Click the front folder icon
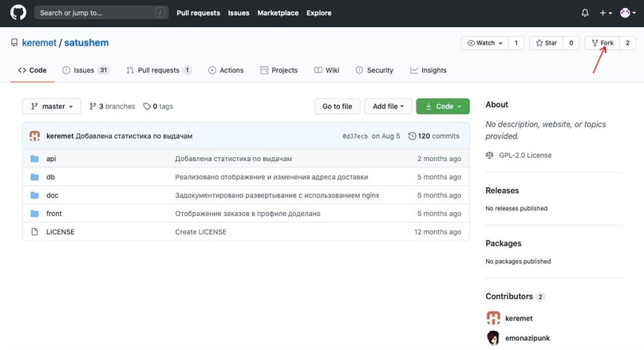 34,214
